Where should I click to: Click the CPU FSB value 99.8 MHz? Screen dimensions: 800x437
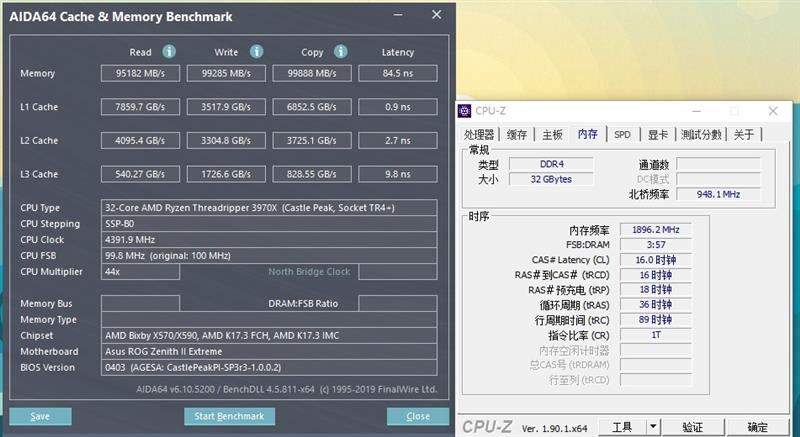pos(269,255)
